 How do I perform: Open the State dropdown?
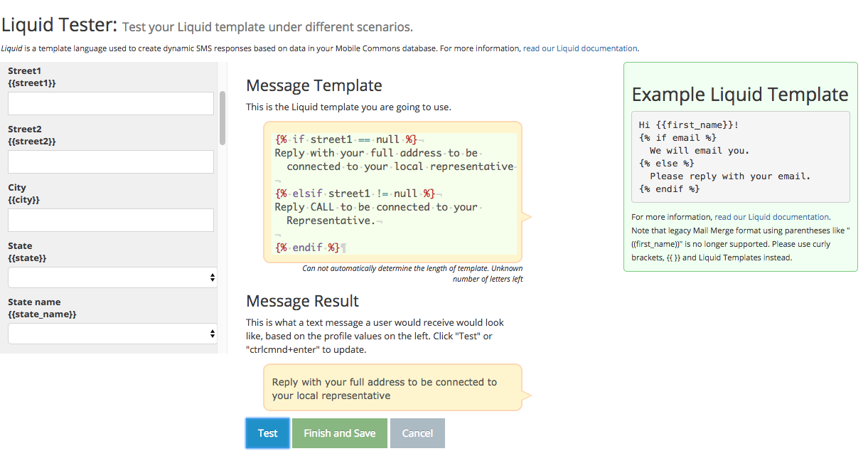(x=112, y=277)
